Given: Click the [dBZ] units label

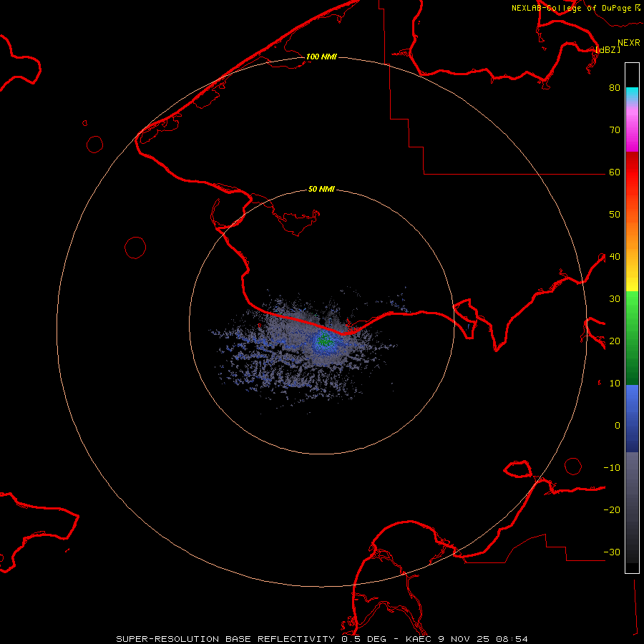Looking at the screenshot, I should coord(608,49).
